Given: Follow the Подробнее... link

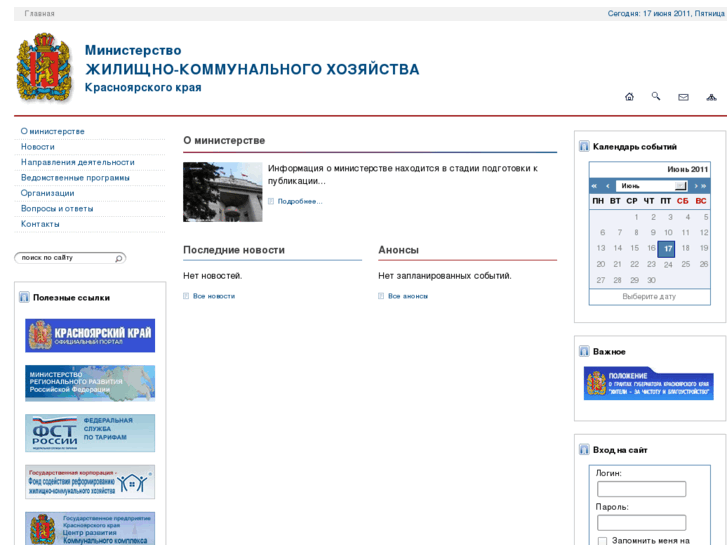Looking at the screenshot, I should coord(300,201).
